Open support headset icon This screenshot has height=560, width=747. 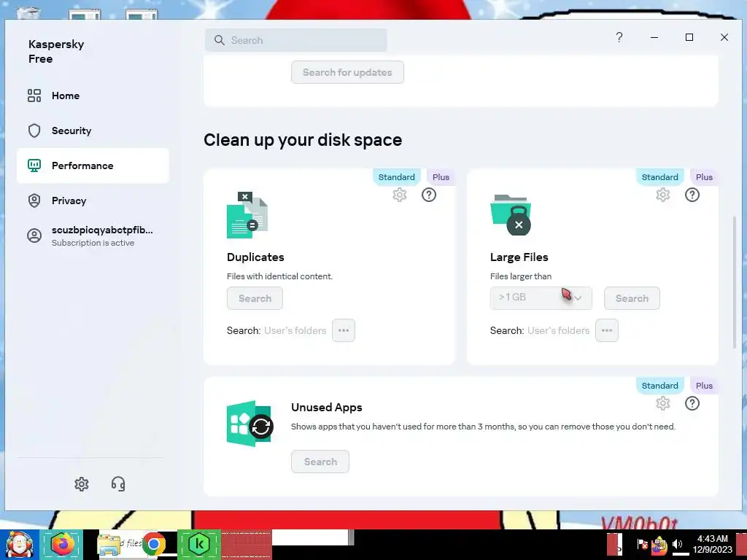click(x=118, y=484)
